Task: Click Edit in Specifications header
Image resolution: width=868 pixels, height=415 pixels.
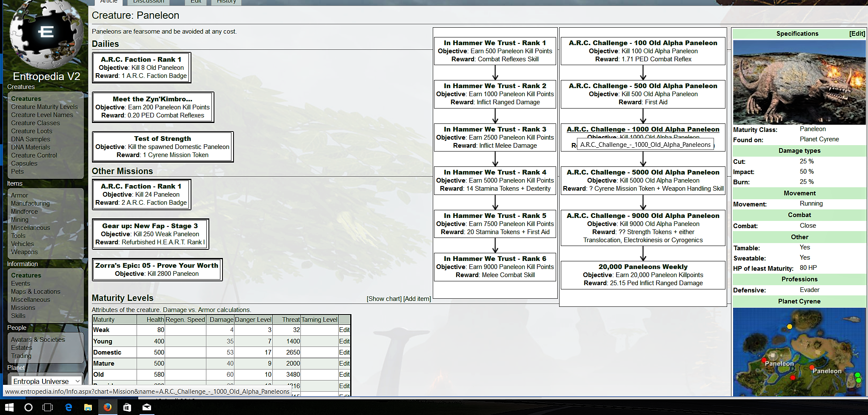Action: 857,34
